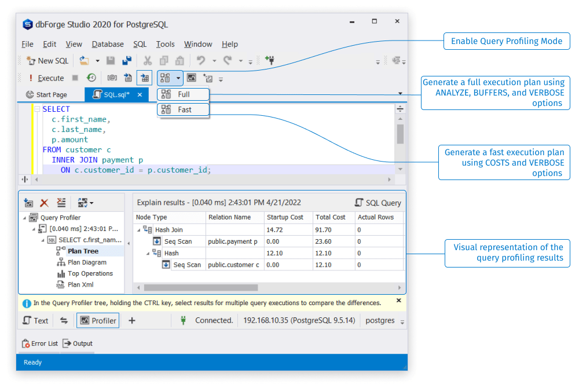Screen dimensions: 579x392
Task: Click the Execute button
Action: (x=46, y=78)
